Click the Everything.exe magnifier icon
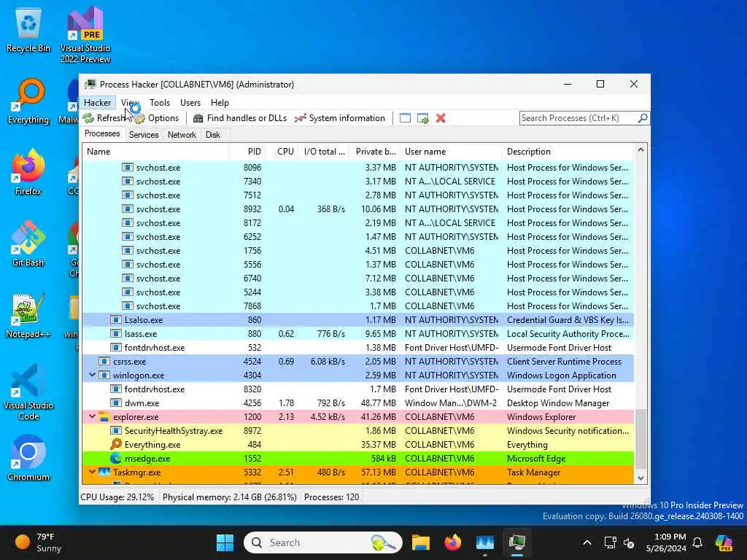The width and height of the screenshot is (747, 560). [x=116, y=444]
